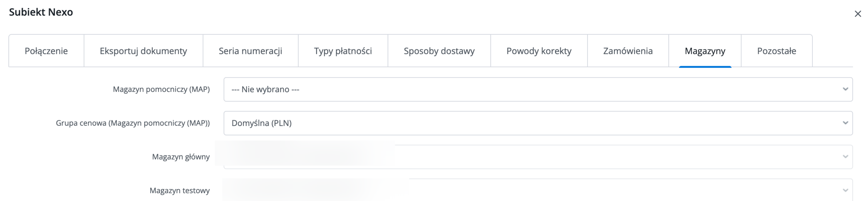Open the Eksportuj dokumenty tab
The image size is (868, 201).
(x=143, y=51)
